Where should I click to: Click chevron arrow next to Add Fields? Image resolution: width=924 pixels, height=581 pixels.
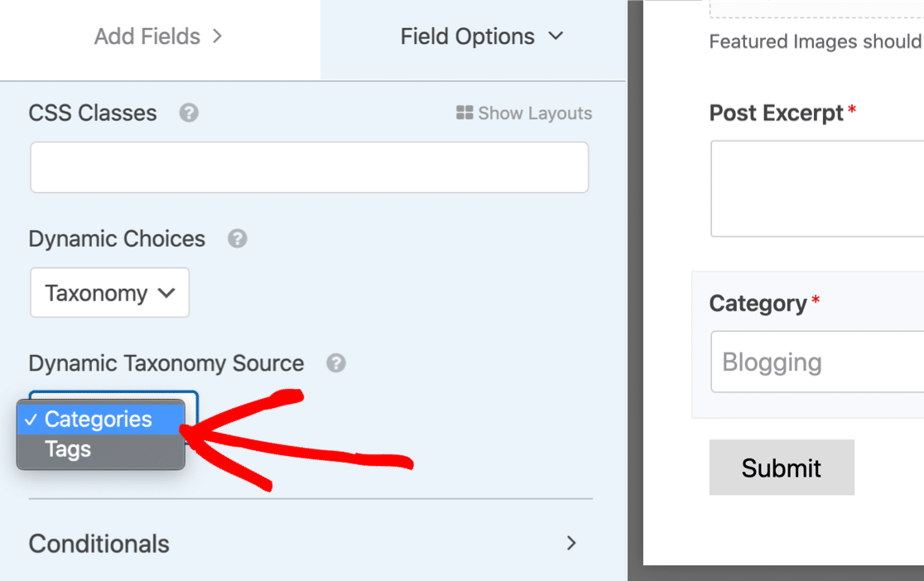[218, 36]
